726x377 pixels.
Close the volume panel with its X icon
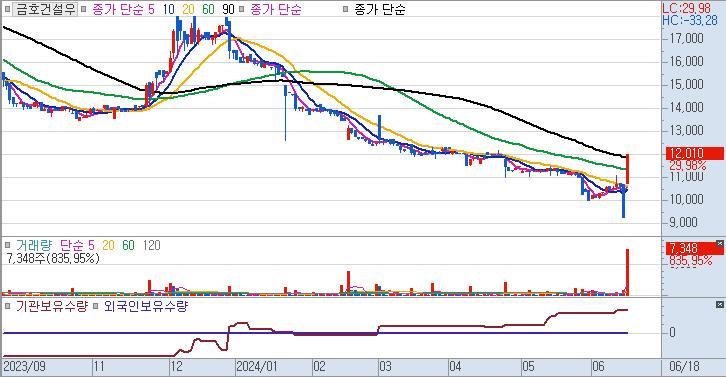[719, 243]
